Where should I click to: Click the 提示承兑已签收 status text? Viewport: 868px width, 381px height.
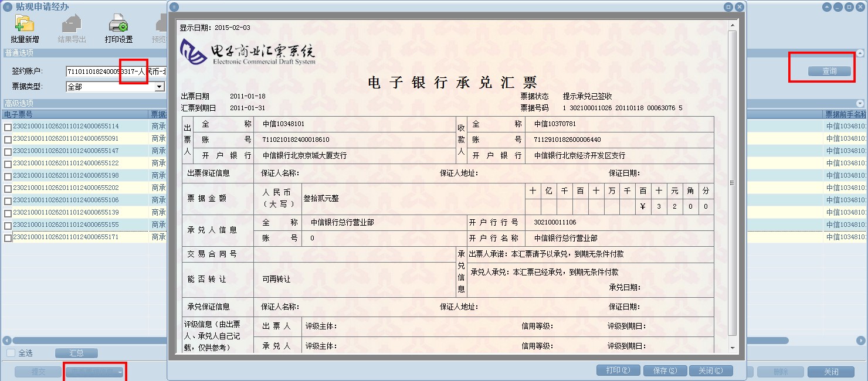(x=588, y=96)
